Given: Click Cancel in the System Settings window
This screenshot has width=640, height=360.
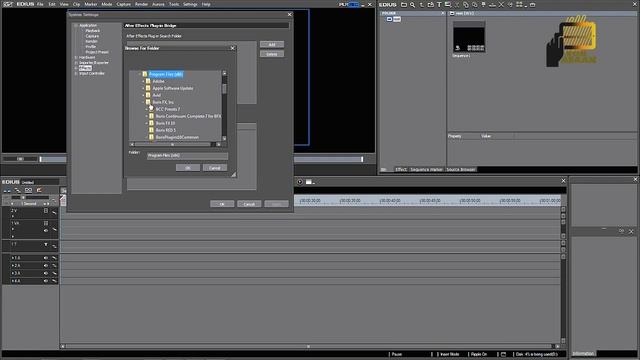Looking at the screenshot, I should pyautogui.click(x=249, y=204).
